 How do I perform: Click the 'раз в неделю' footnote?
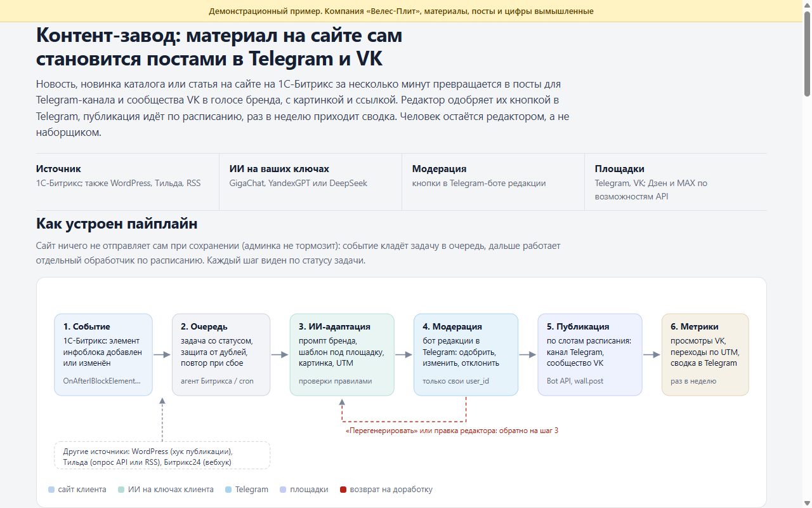693,381
